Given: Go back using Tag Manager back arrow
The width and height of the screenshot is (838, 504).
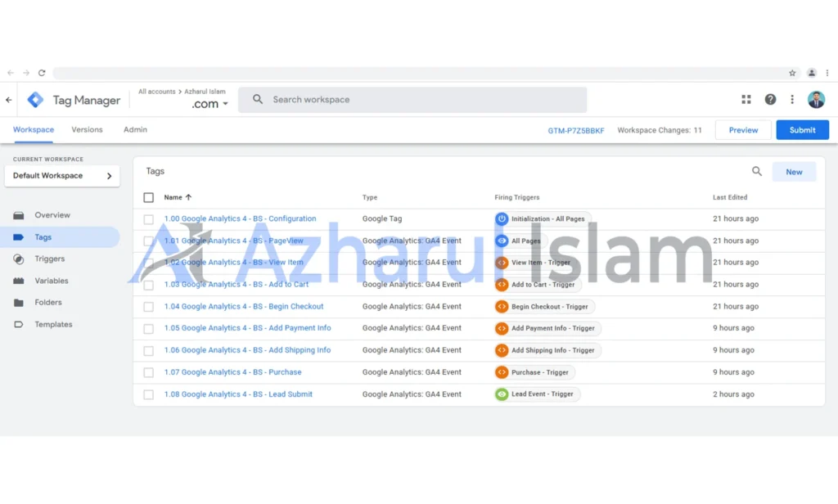Looking at the screenshot, I should click(8, 100).
